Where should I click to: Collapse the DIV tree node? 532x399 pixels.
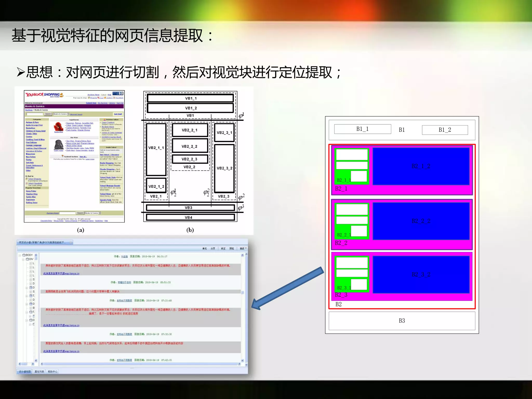coord(23,259)
